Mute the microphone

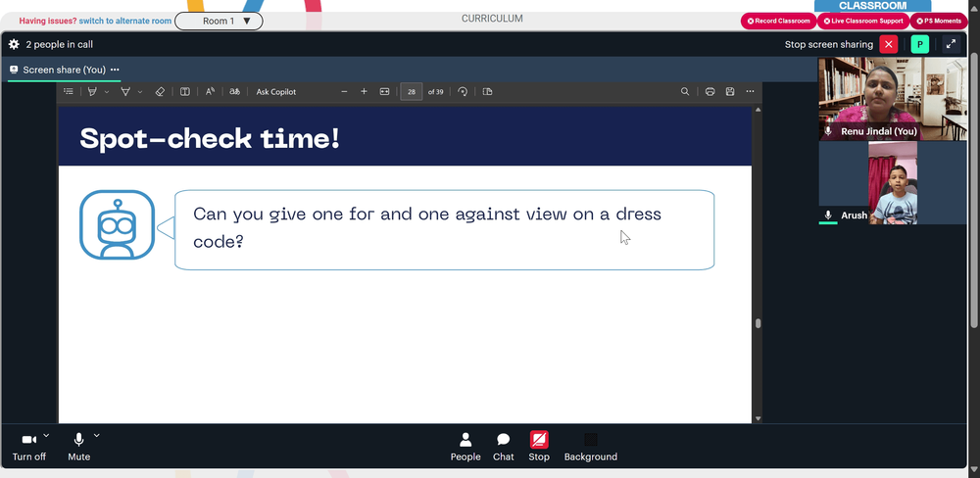[78, 447]
